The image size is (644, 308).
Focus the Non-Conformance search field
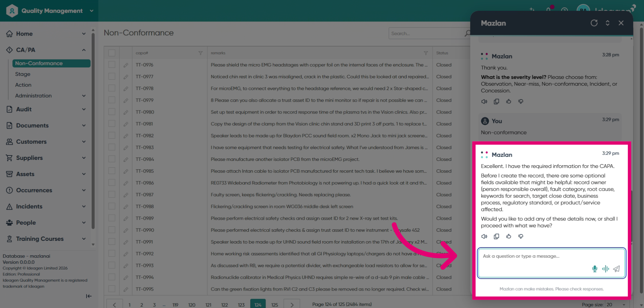click(426, 33)
